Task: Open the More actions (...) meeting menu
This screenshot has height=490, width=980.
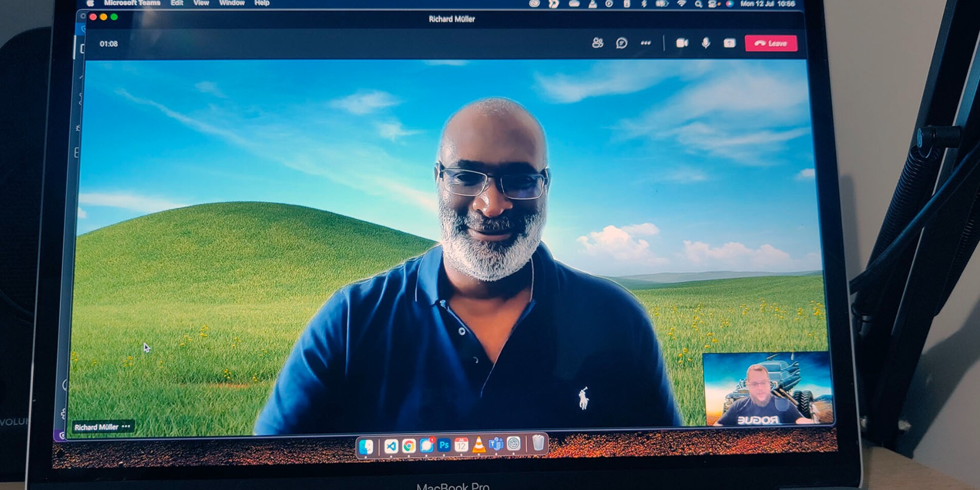Action: pyautogui.click(x=646, y=43)
